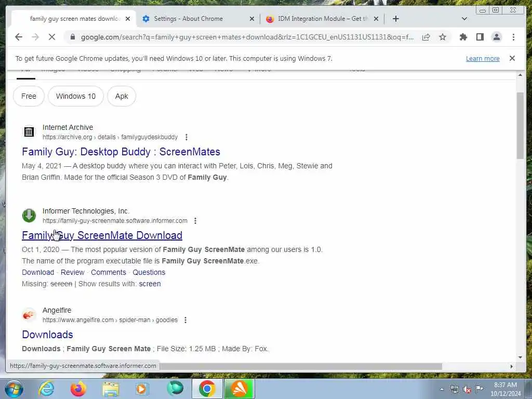
Task: Click the scroll up arrow
Action: coord(520,75)
